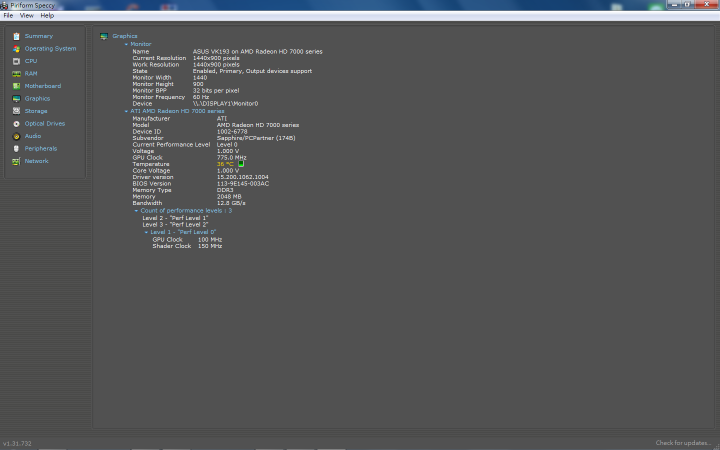Click the \\.\DISPLAY1\Monitor0 device value
This screenshot has width=720, height=450.
pos(225,103)
